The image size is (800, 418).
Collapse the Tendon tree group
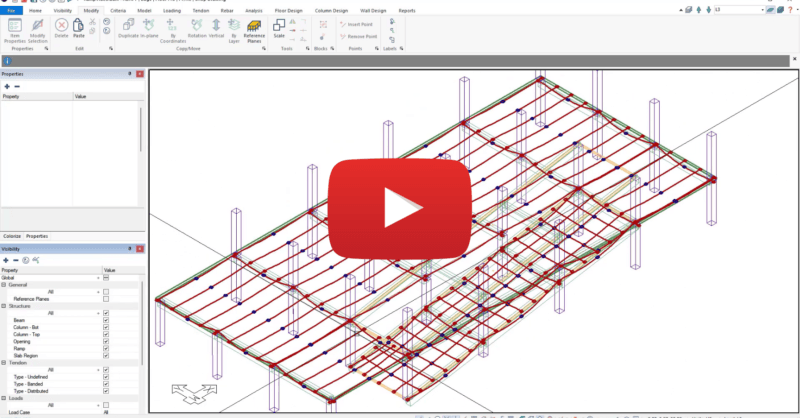(3, 362)
